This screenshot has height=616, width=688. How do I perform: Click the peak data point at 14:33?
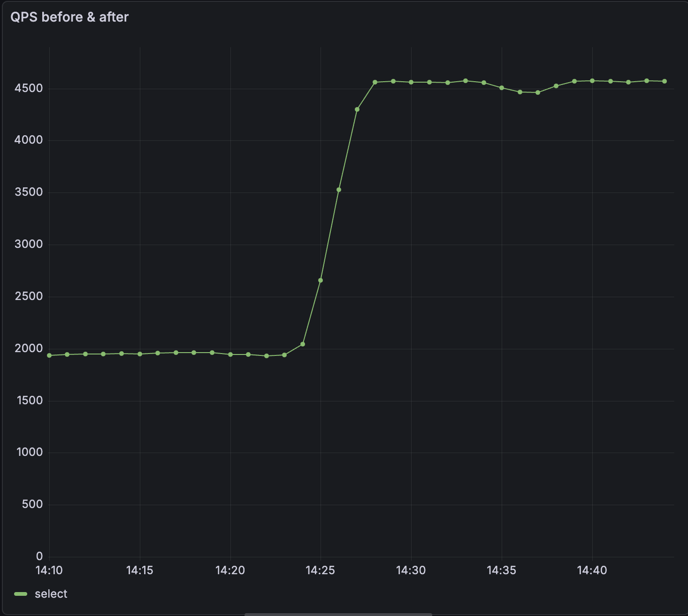pyautogui.click(x=466, y=80)
